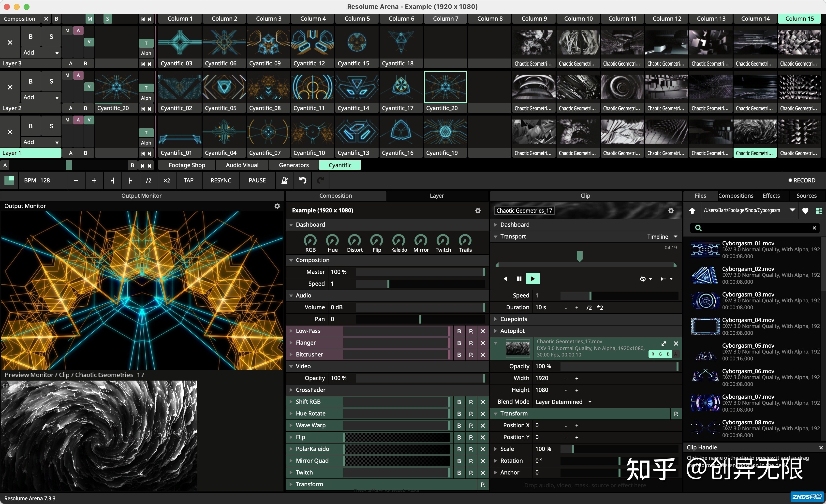Switch file browser to list view icon
This screenshot has height=504, width=826.
tap(819, 211)
